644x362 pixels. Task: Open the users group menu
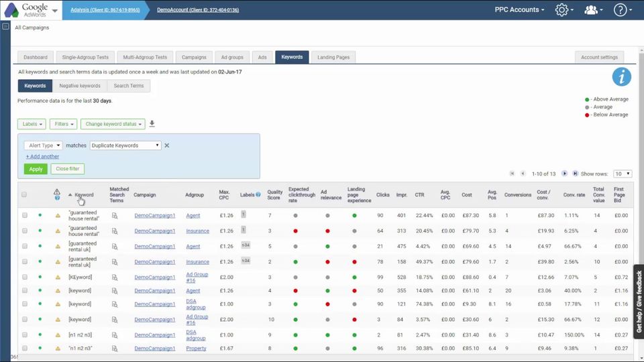coord(591,10)
